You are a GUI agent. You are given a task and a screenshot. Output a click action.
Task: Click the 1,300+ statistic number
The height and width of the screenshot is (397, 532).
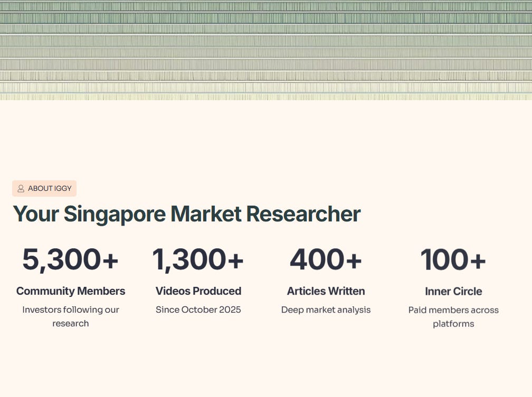click(198, 259)
